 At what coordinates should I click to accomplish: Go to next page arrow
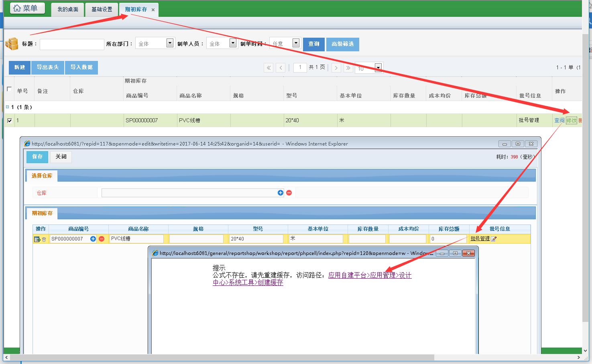click(x=336, y=68)
